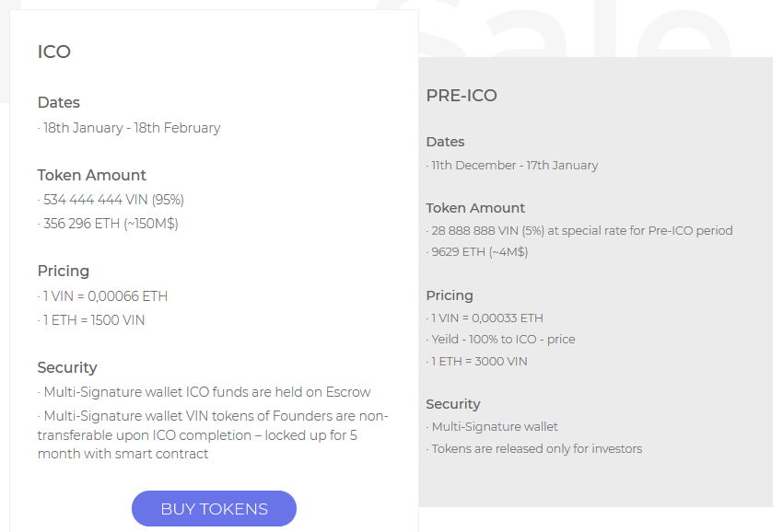The width and height of the screenshot is (783, 532).
Task: Click the 1 VIN = 0,00066 ETH price
Action: 102,296
